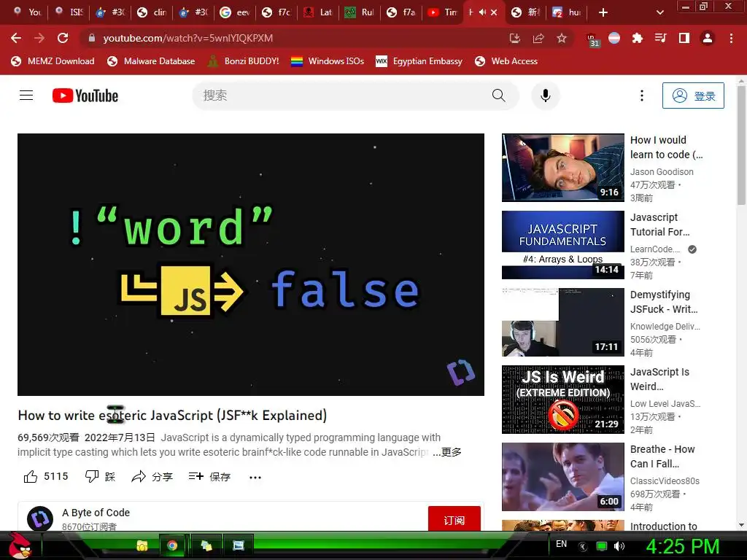Save the video with the 保存 button

click(x=209, y=477)
